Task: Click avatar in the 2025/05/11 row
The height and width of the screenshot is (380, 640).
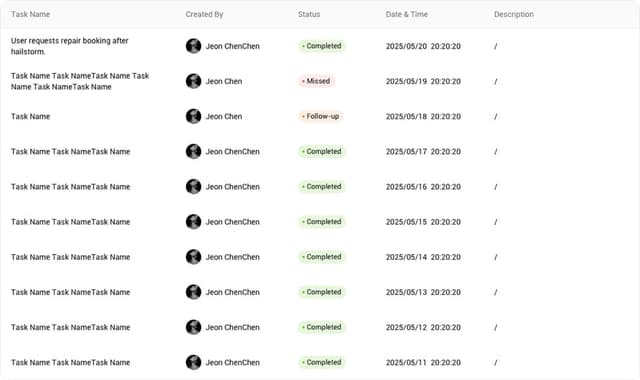Action: (193, 362)
